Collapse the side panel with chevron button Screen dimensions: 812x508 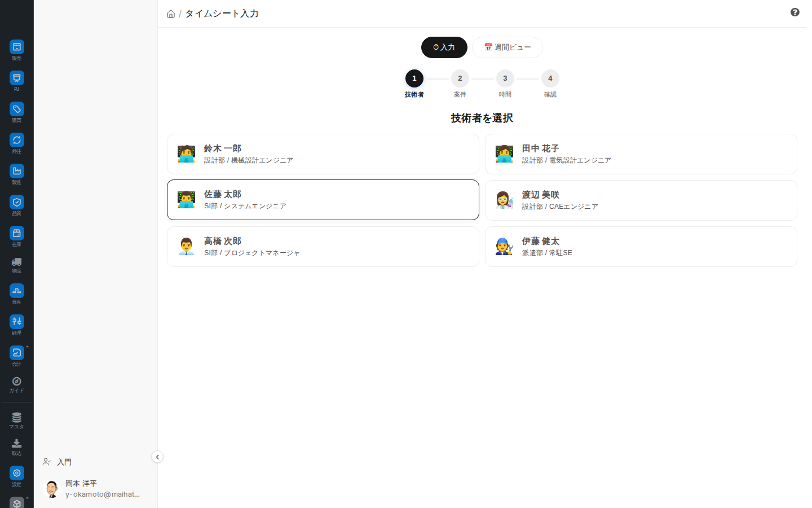(157, 457)
